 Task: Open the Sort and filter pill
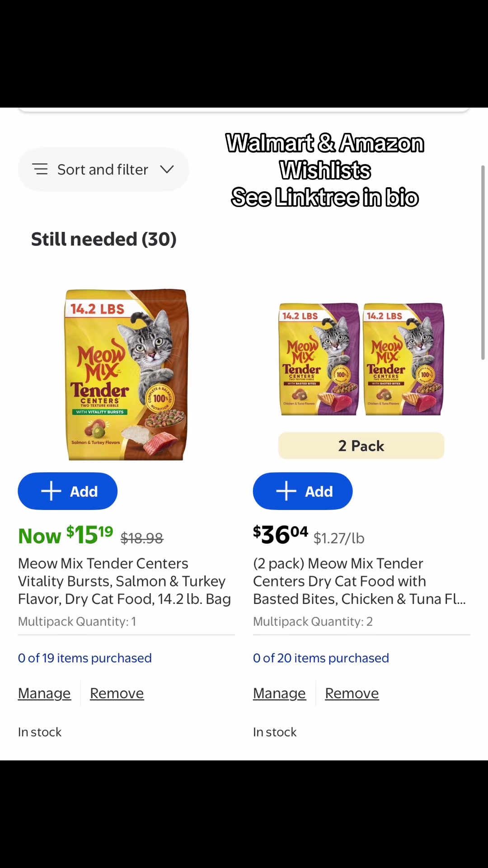point(103,170)
